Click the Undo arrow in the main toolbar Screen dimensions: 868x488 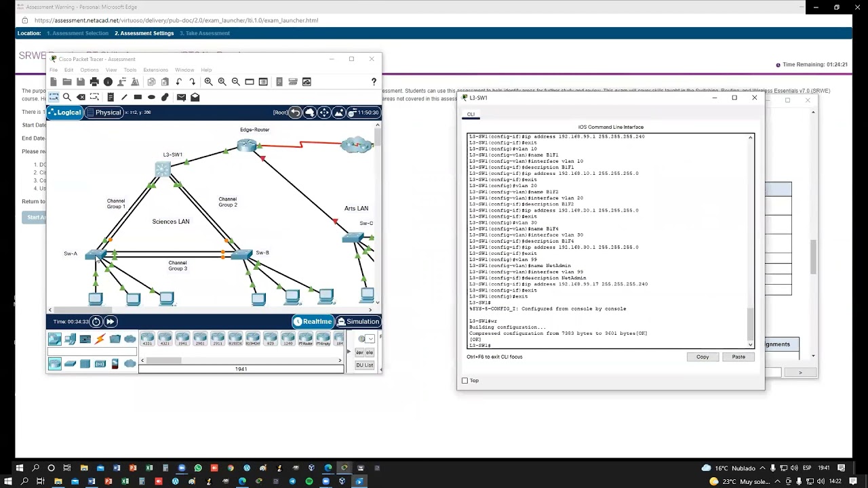[x=179, y=82]
